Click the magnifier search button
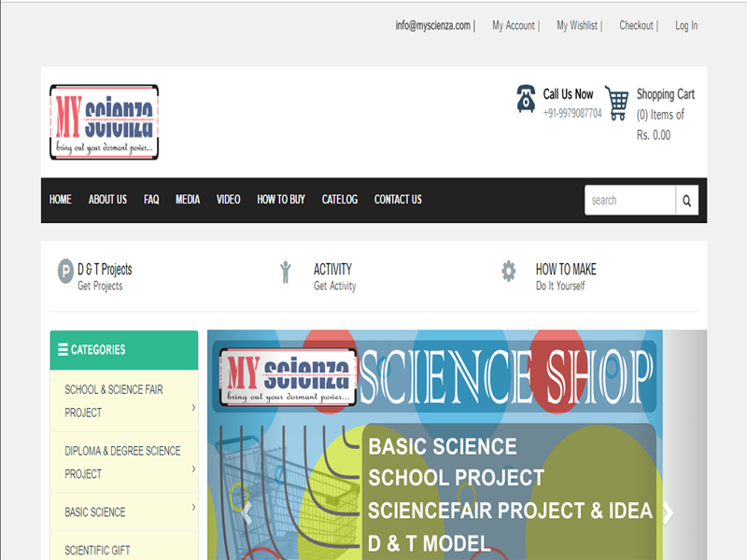The width and height of the screenshot is (747, 560). [686, 201]
